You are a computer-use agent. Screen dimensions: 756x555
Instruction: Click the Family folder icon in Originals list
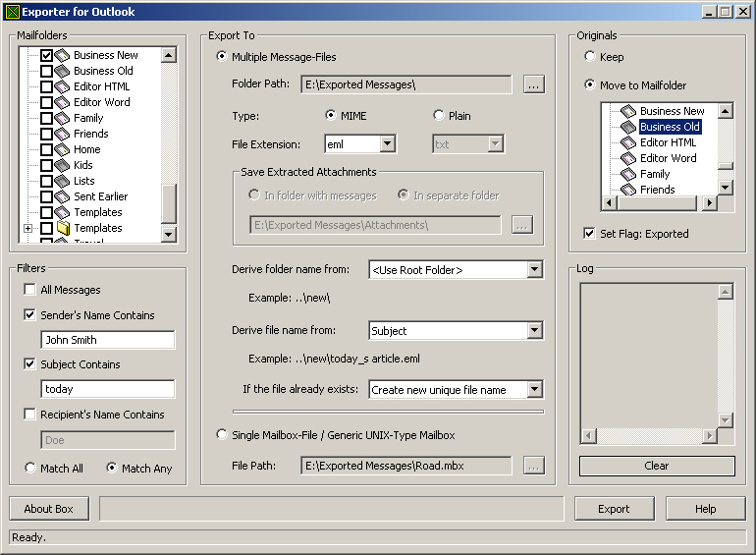tap(628, 174)
